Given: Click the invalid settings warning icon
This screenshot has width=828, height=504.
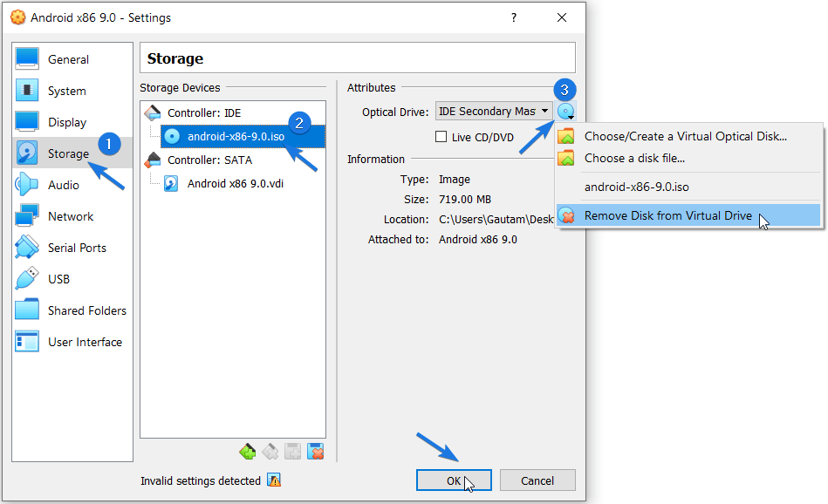Looking at the screenshot, I should pos(274,480).
